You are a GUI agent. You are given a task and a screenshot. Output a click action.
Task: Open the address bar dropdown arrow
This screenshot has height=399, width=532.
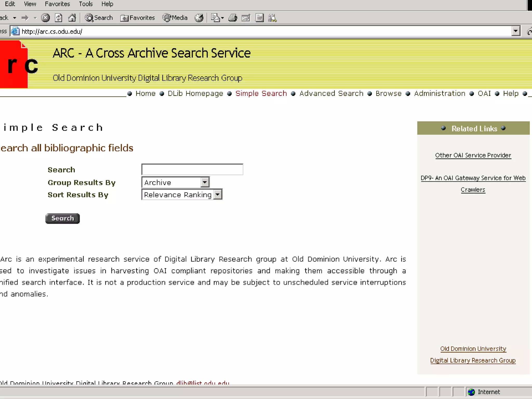click(516, 31)
